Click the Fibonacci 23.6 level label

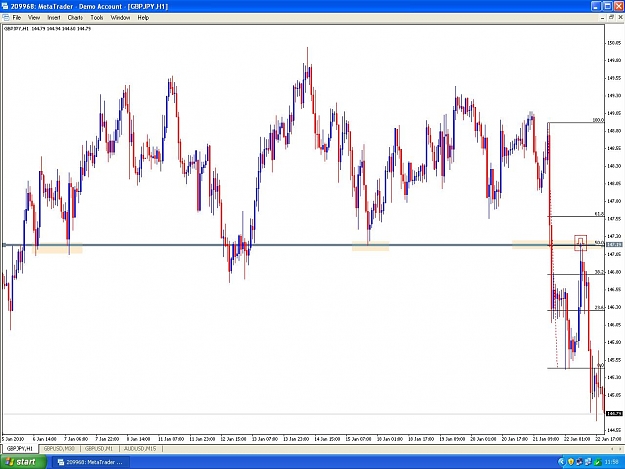pyautogui.click(x=599, y=307)
